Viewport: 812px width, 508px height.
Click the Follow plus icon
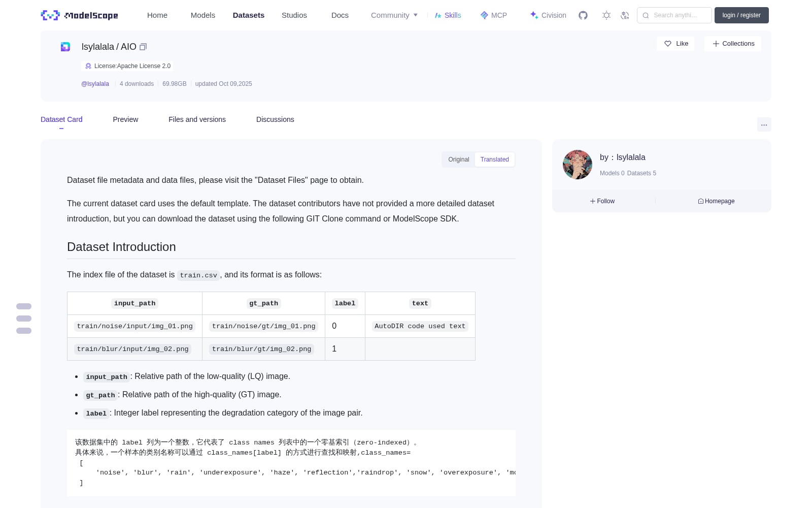[593, 201]
